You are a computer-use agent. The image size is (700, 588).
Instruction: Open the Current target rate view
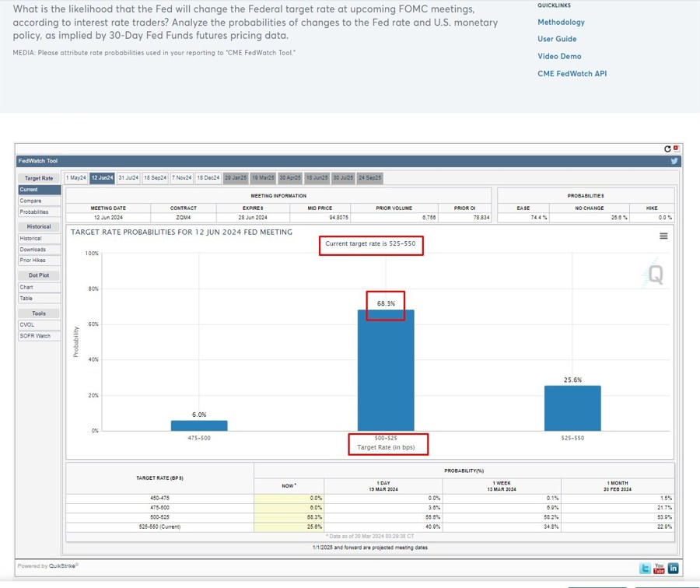pos(40,190)
